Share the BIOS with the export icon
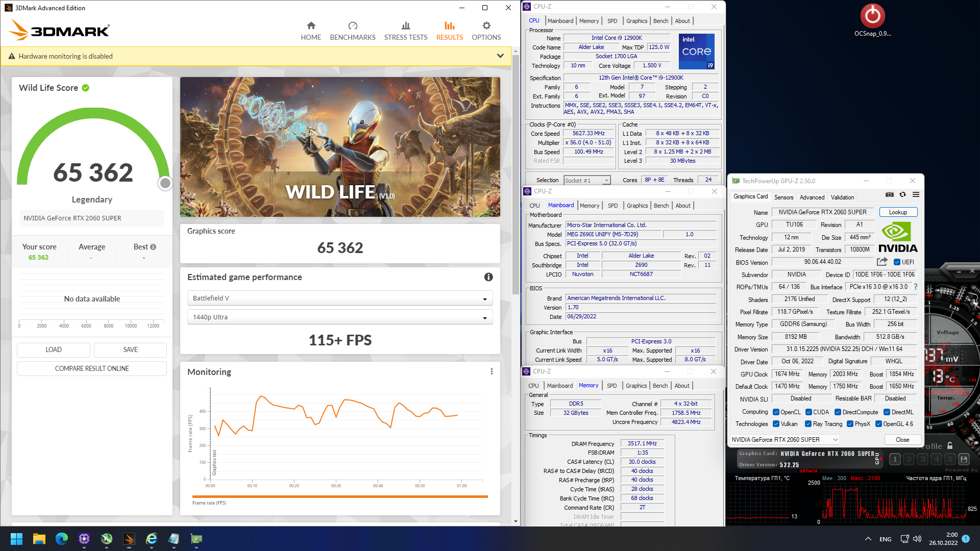The image size is (980, 551). coord(882,262)
